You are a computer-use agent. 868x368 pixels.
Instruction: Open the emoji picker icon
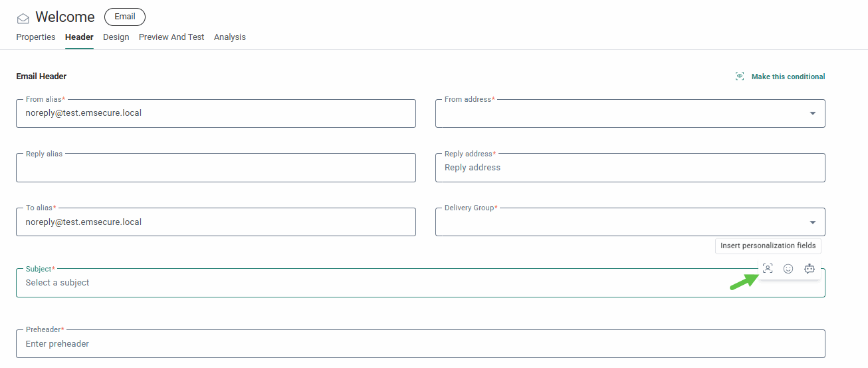[x=788, y=269]
